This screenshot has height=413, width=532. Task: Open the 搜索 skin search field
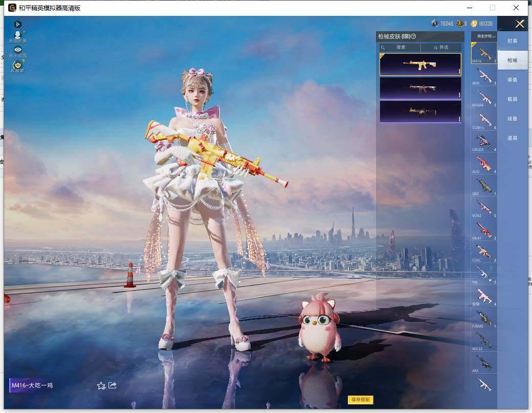[x=400, y=47]
